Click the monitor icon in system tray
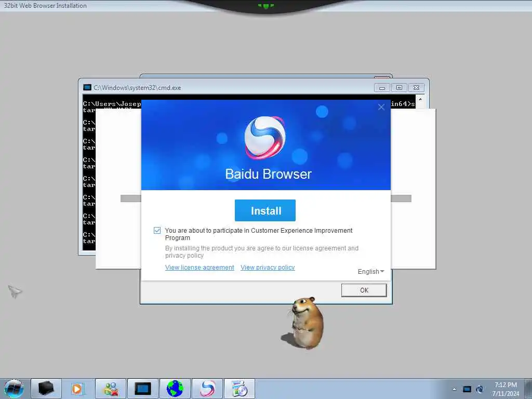Screen dimensions: 532x399 click(467, 389)
